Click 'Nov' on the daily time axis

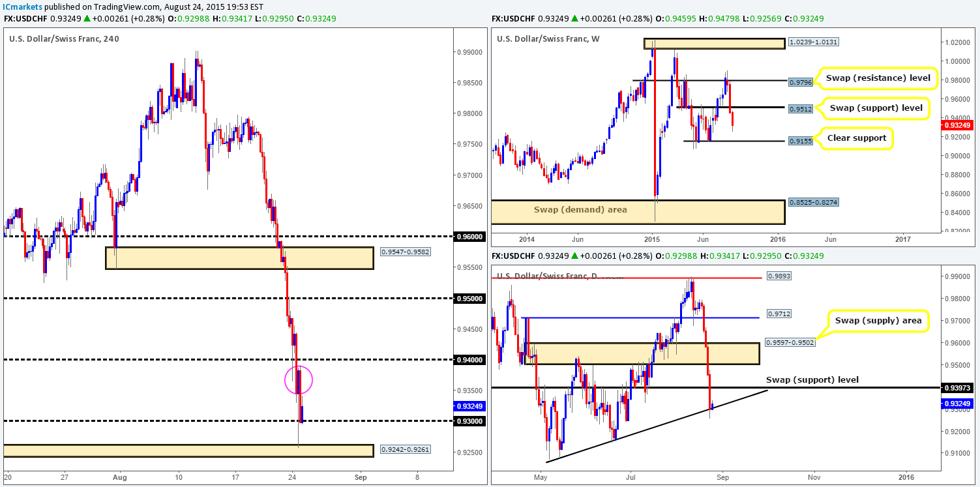tap(814, 477)
